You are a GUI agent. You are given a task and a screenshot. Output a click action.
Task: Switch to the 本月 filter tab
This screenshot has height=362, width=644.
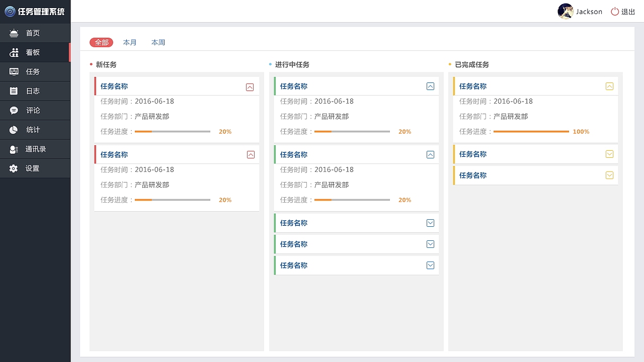(130, 43)
